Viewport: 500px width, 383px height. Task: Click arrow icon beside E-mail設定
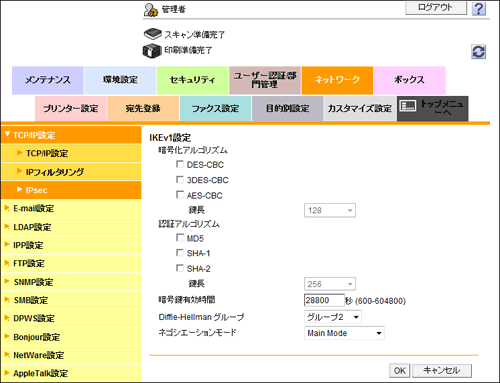click(7, 208)
